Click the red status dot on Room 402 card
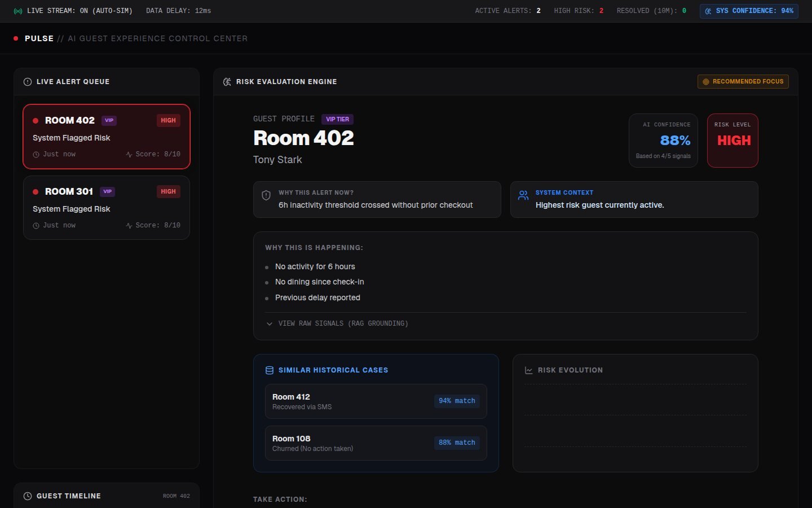 point(36,121)
